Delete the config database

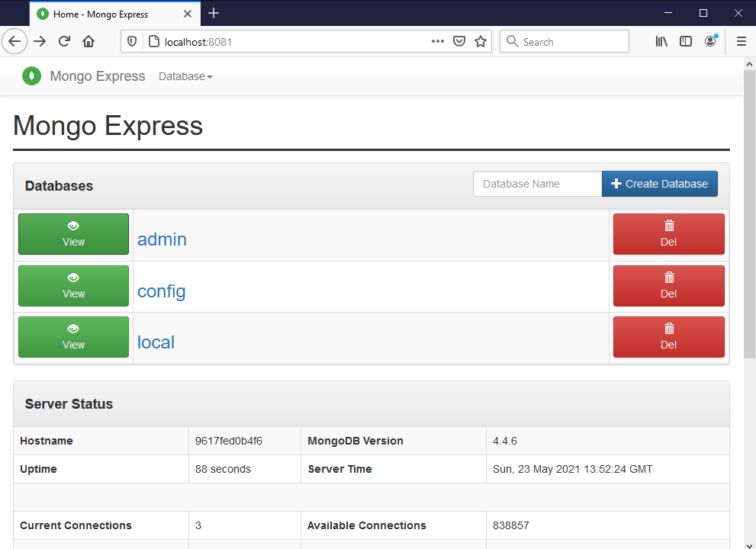(669, 286)
